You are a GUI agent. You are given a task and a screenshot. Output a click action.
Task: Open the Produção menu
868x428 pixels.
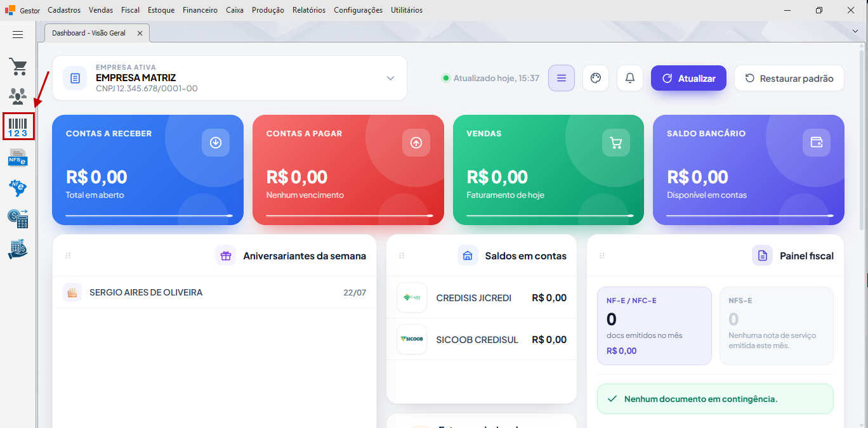268,10
